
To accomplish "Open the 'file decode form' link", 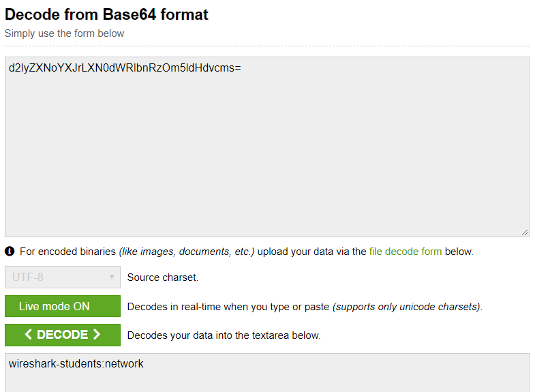I will coord(406,252).
